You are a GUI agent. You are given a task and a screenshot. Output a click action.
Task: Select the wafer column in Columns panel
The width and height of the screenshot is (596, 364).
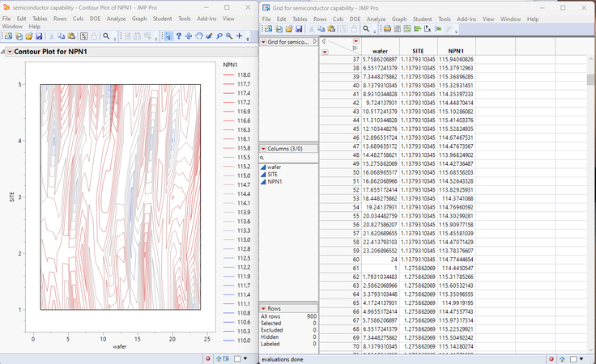tap(274, 167)
